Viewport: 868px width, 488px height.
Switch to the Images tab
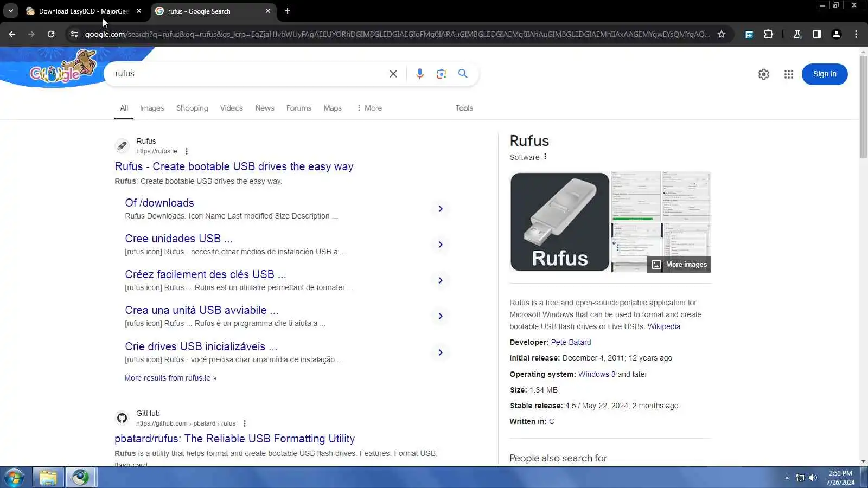[x=152, y=108]
